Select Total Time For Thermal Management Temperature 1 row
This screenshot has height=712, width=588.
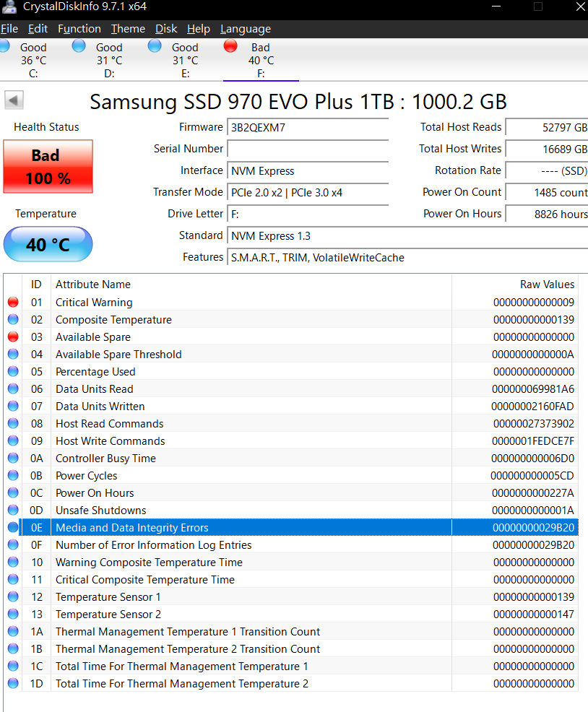[x=291, y=666]
